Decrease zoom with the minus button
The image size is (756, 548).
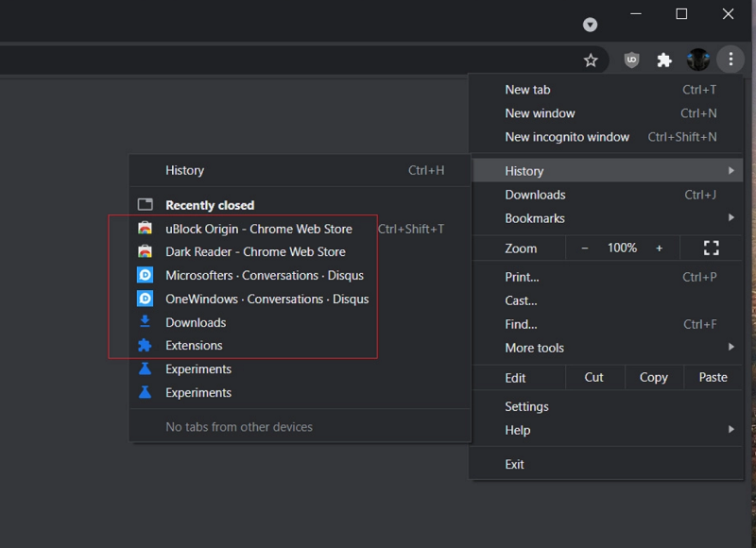pos(585,248)
